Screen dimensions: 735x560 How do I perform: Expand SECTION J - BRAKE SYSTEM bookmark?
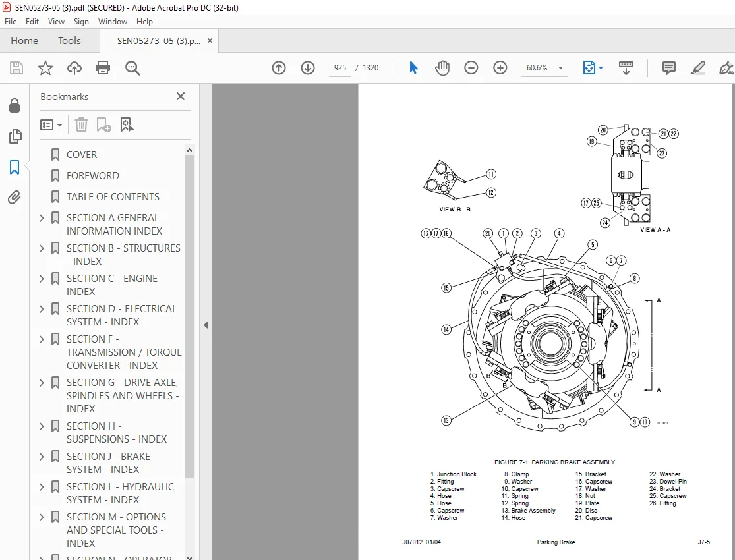pos(42,457)
